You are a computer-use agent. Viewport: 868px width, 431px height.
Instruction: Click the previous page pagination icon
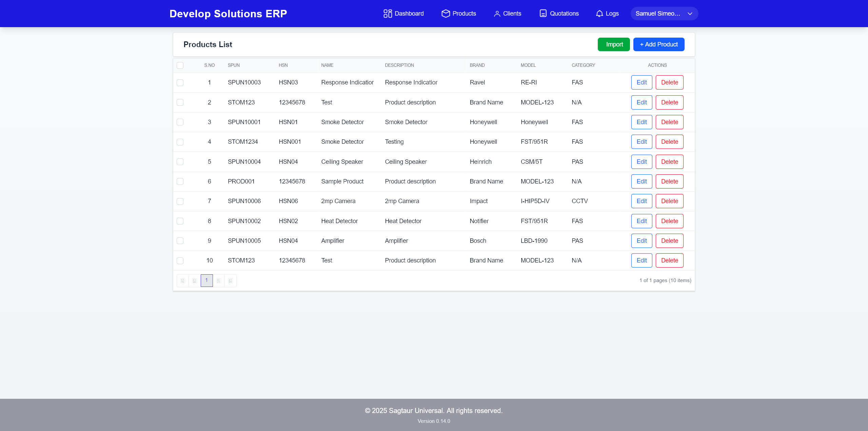click(195, 280)
